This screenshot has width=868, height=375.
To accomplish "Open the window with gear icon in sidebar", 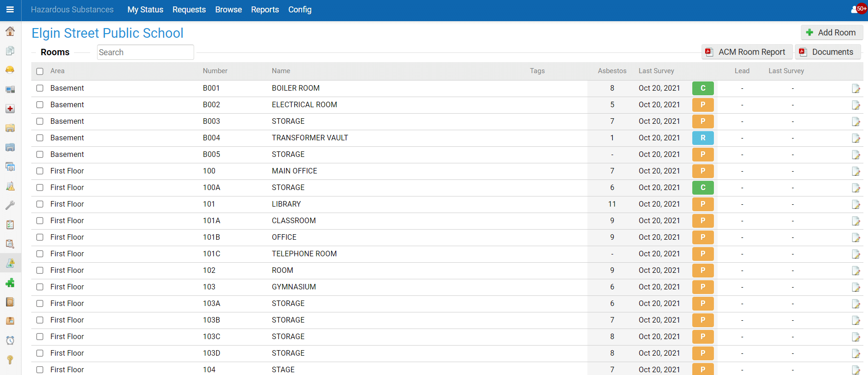I will [x=10, y=167].
